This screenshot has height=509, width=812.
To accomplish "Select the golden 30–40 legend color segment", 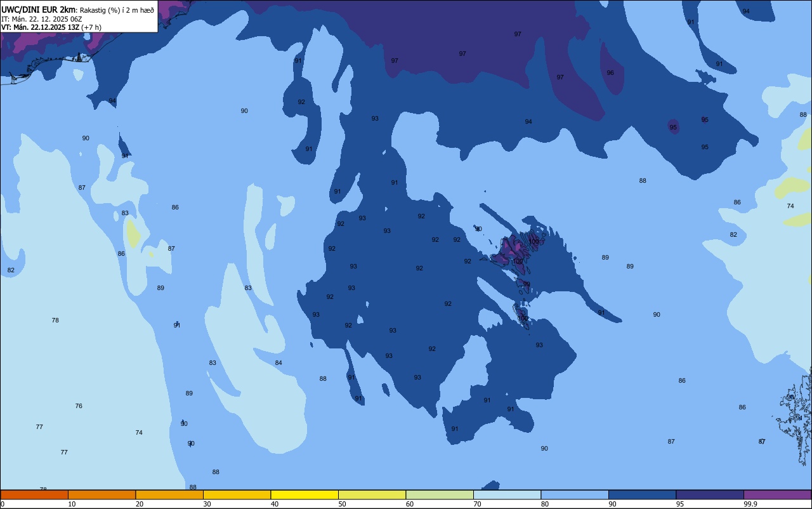I will click(x=237, y=494).
